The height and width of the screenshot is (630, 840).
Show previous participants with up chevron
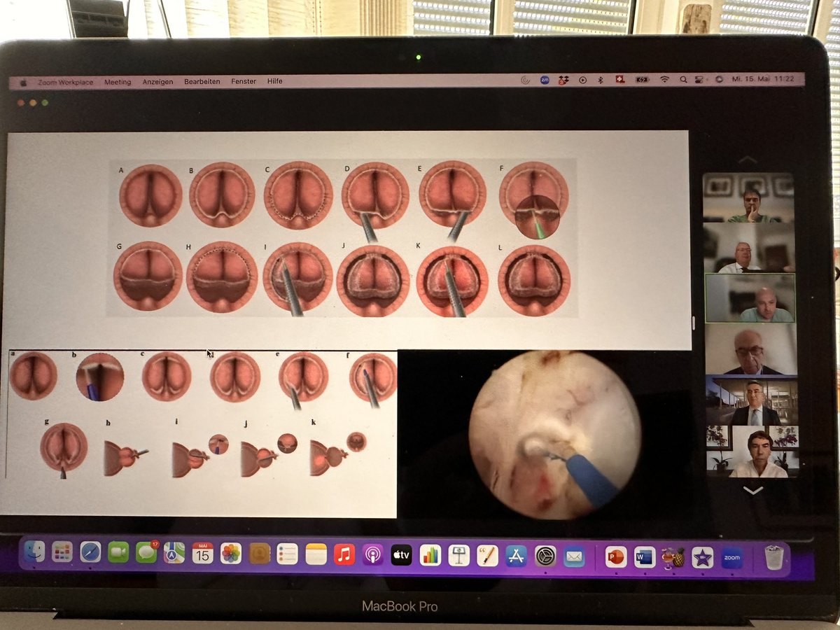click(x=748, y=160)
